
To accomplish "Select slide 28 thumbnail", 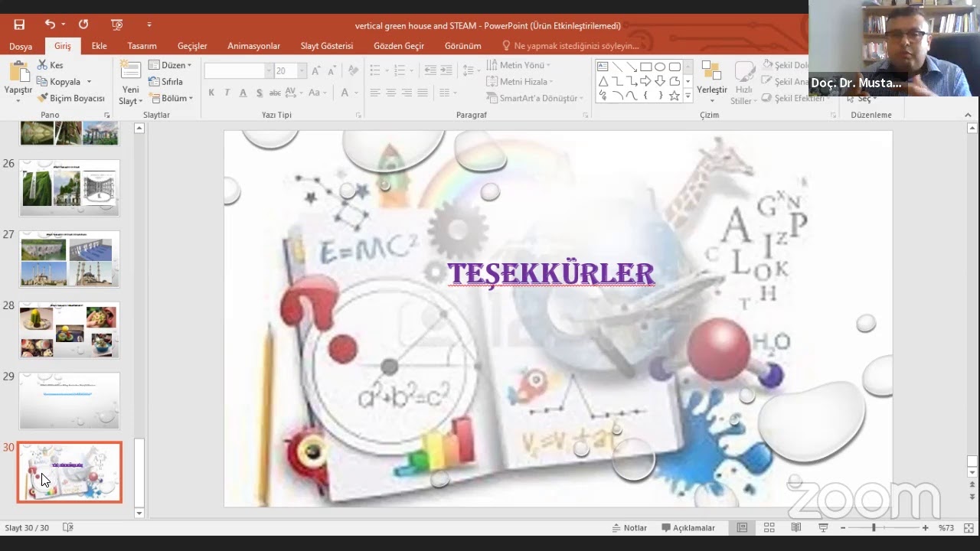I will pyautogui.click(x=70, y=330).
